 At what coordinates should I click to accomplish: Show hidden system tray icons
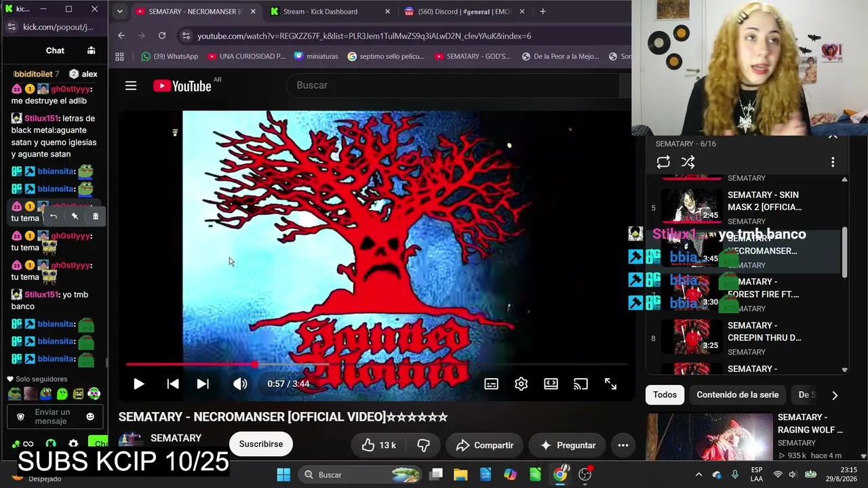698,474
